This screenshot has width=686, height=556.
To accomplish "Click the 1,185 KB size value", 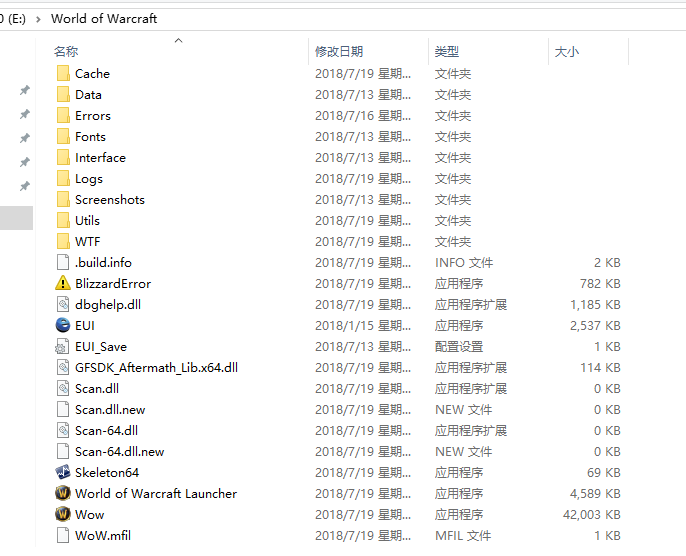I will tap(595, 304).
